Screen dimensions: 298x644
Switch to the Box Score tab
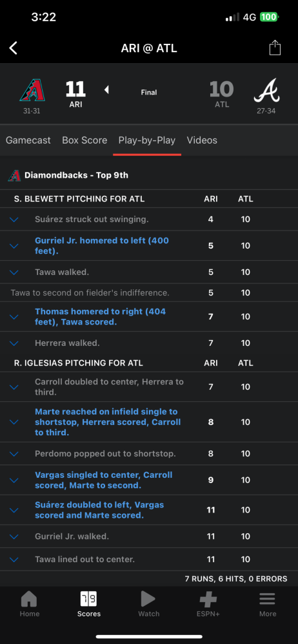[84, 140]
